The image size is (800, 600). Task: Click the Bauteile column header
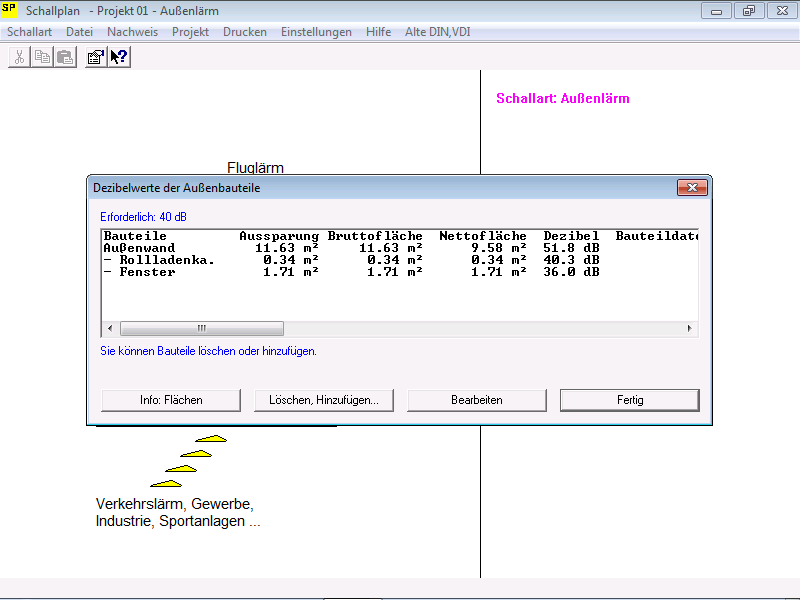tap(135, 236)
